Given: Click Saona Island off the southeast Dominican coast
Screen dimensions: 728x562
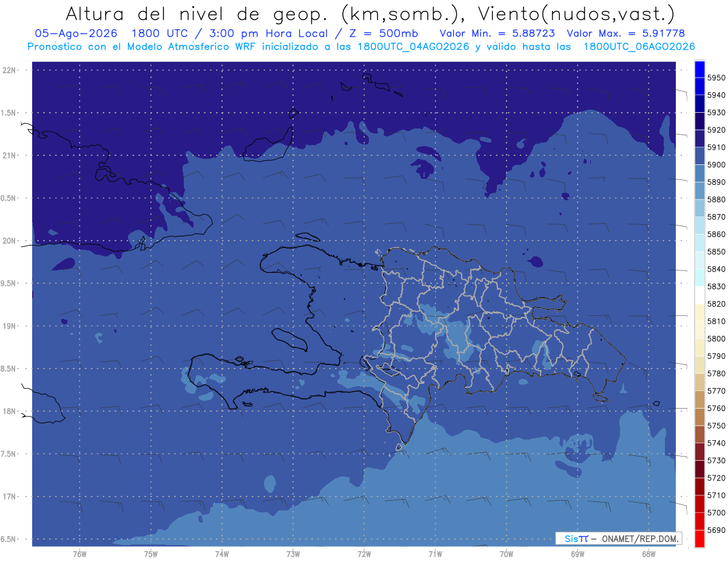Looking at the screenshot, I should click(601, 398).
